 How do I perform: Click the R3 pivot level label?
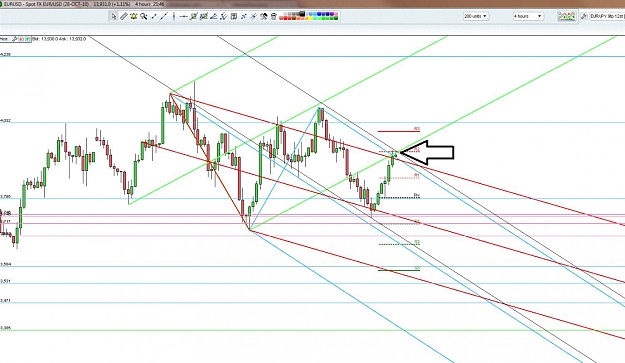417,129
